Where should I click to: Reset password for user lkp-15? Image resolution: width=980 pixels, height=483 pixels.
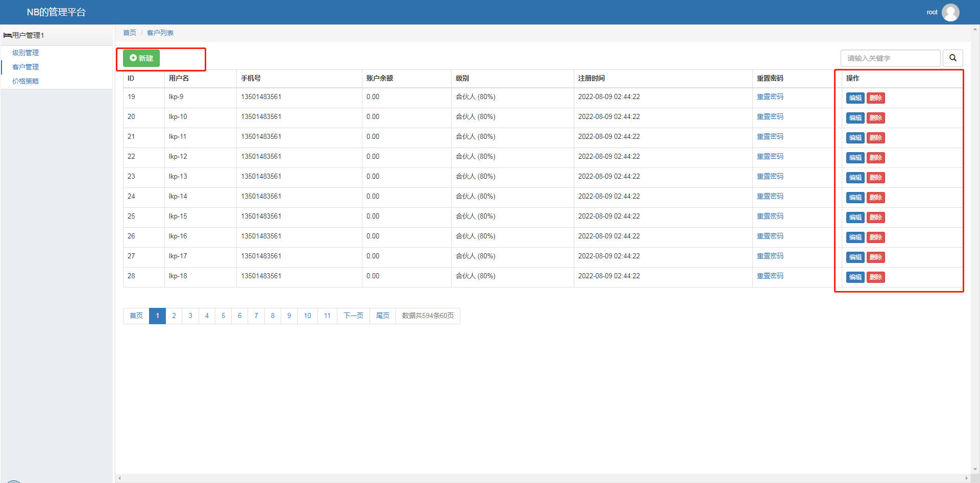(770, 216)
